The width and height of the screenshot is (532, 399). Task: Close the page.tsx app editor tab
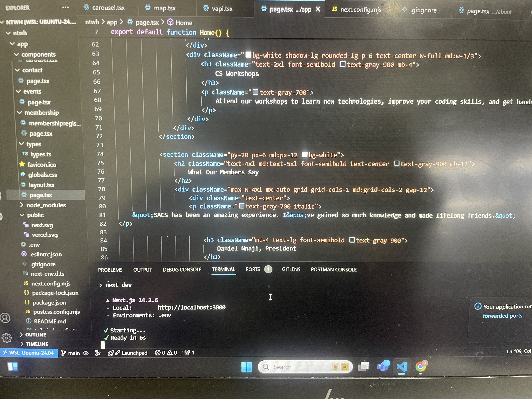(x=318, y=9)
